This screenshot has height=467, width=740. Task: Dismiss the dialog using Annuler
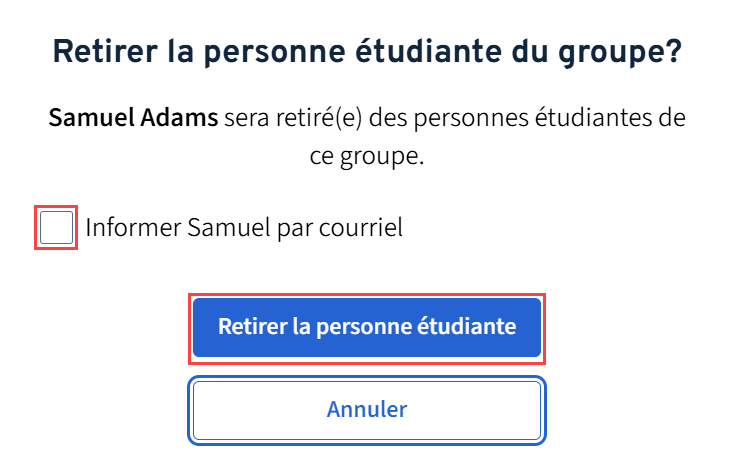click(x=367, y=409)
